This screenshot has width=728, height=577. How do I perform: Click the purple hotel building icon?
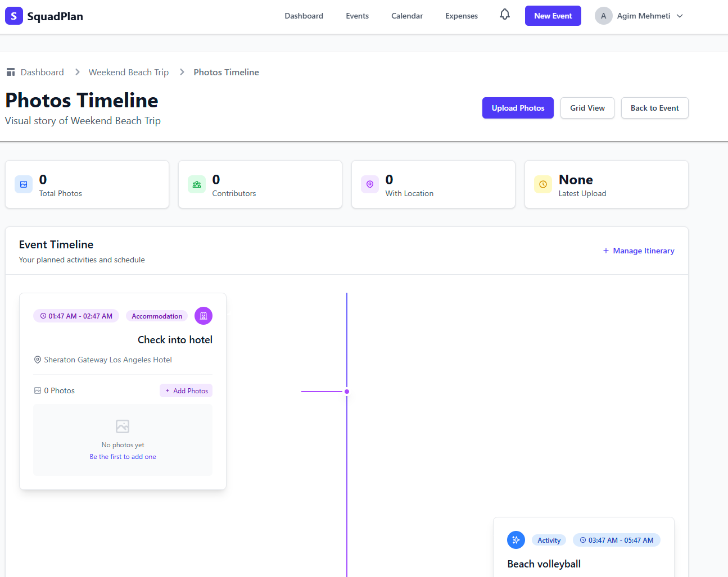(x=203, y=316)
